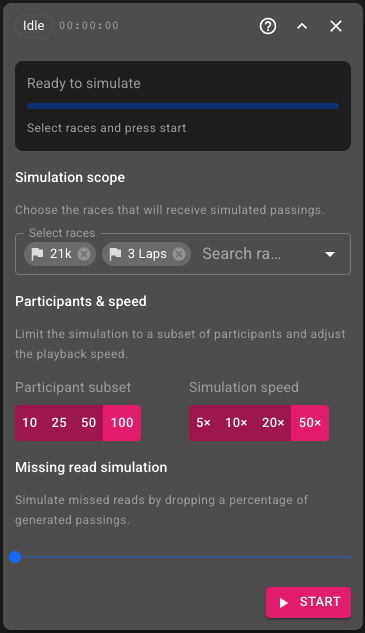
Task: Focus the Search races input field
Action: [x=258, y=254]
